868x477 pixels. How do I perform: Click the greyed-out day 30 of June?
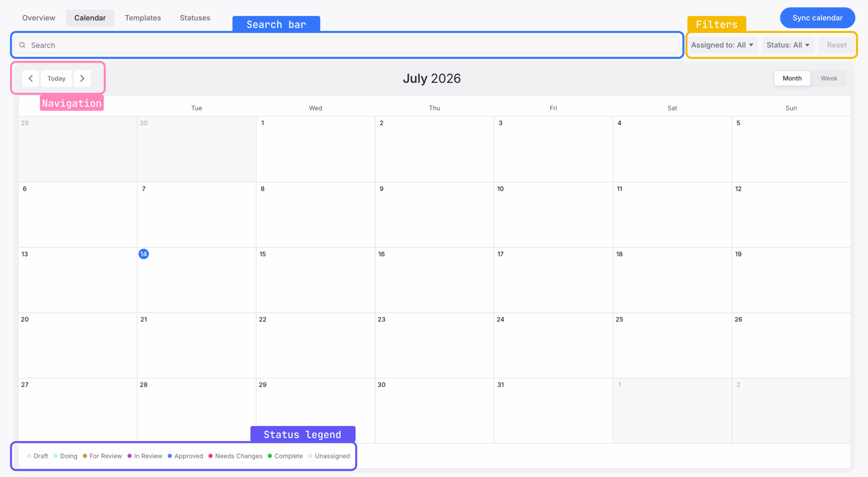click(197, 149)
